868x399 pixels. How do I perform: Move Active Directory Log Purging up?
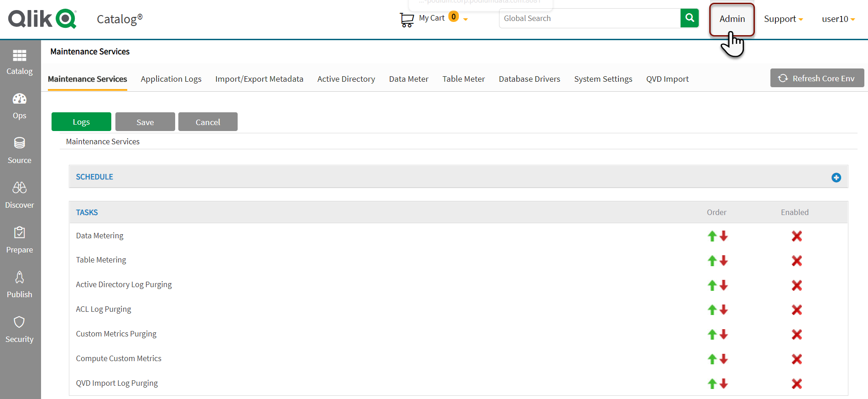coord(712,285)
